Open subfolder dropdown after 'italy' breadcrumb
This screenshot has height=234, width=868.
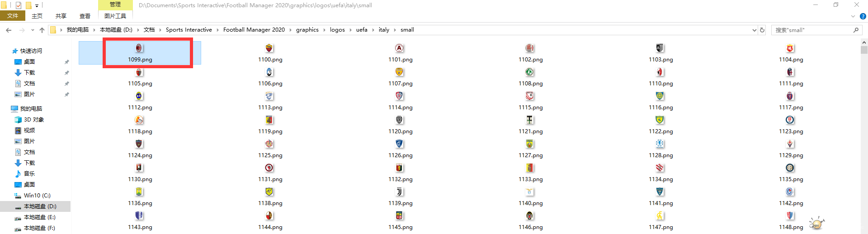(x=395, y=30)
